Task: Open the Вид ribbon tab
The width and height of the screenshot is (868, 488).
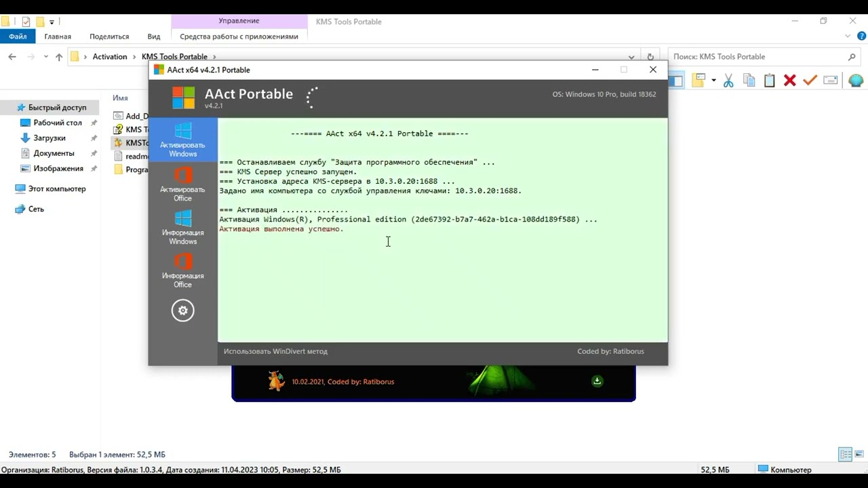Action: (x=154, y=37)
